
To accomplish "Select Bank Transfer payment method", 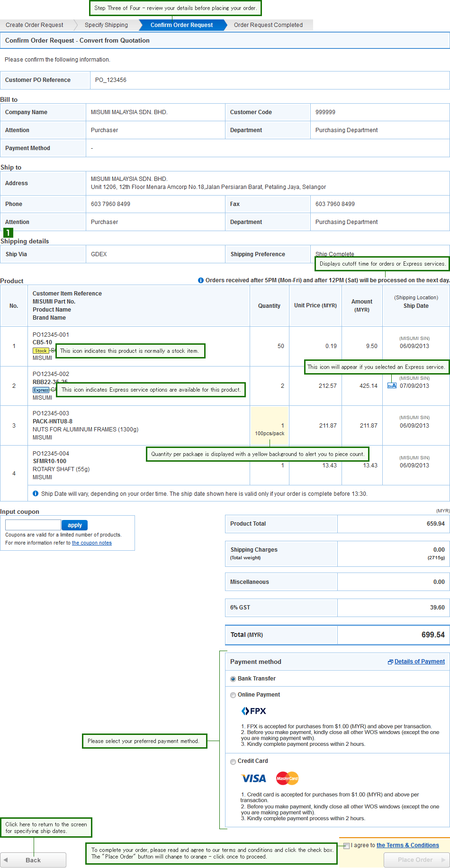I will 233,679.
